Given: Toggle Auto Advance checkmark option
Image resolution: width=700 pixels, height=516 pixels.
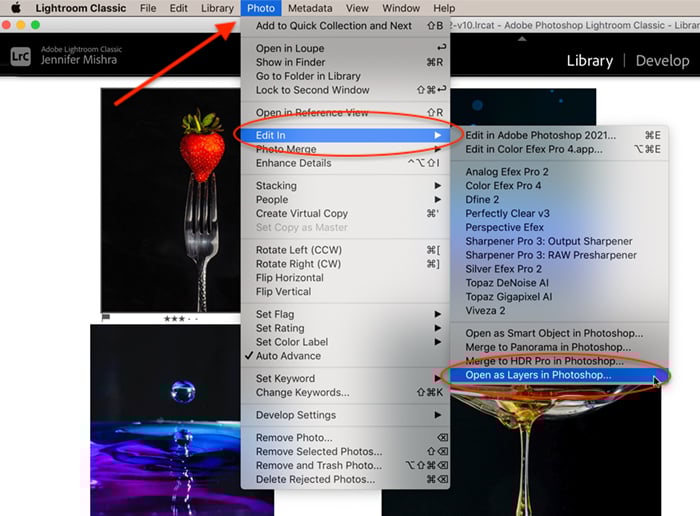Looking at the screenshot, I should point(345,356).
